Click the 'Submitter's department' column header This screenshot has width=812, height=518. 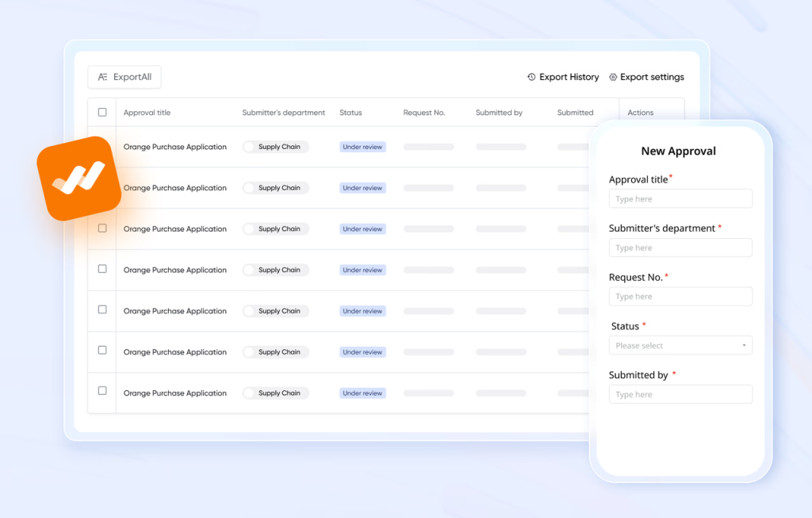283,113
